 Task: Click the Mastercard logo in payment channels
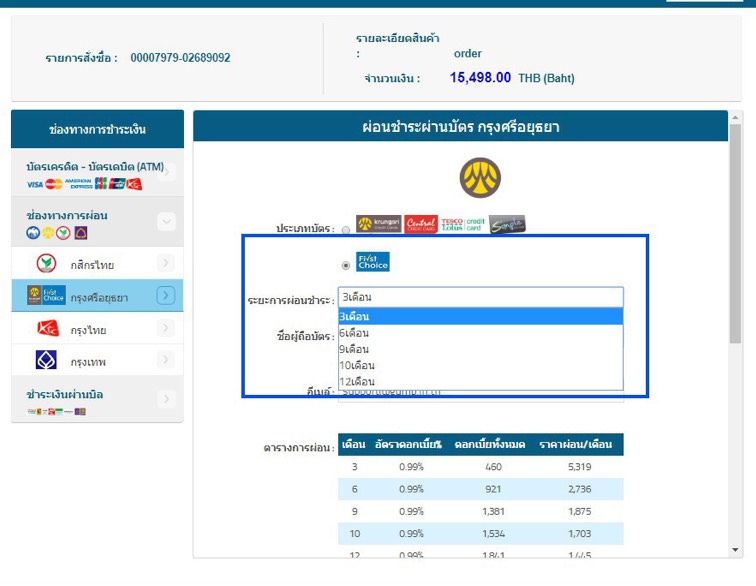[54, 184]
